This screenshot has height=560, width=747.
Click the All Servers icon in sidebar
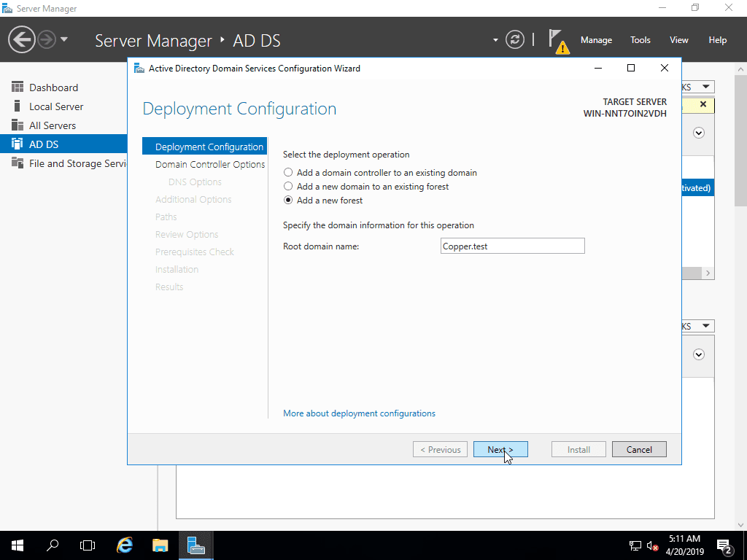(x=18, y=125)
